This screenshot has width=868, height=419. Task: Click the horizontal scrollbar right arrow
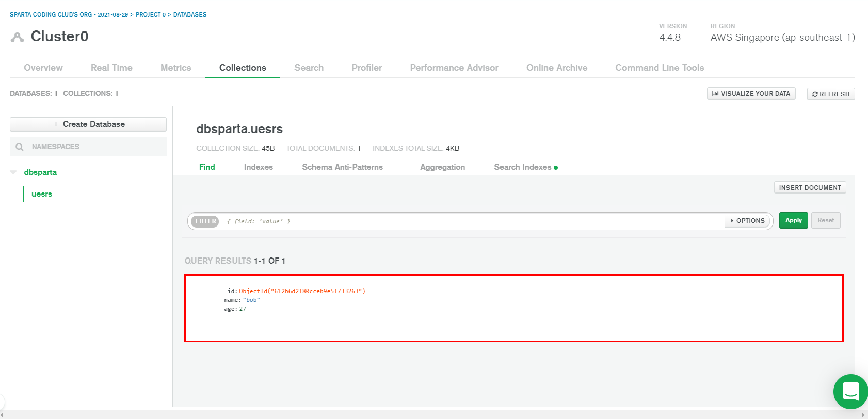(864, 414)
